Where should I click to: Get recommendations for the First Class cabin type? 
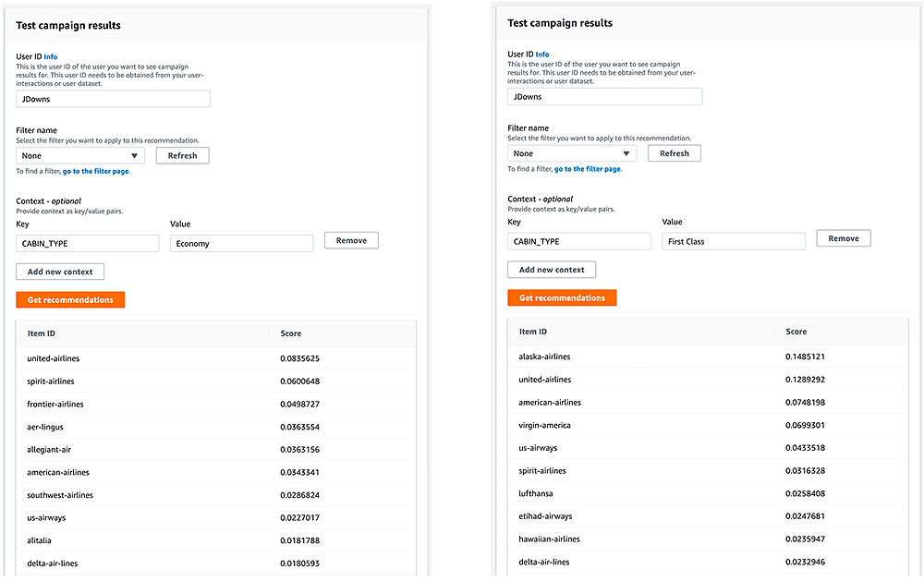coord(562,297)
